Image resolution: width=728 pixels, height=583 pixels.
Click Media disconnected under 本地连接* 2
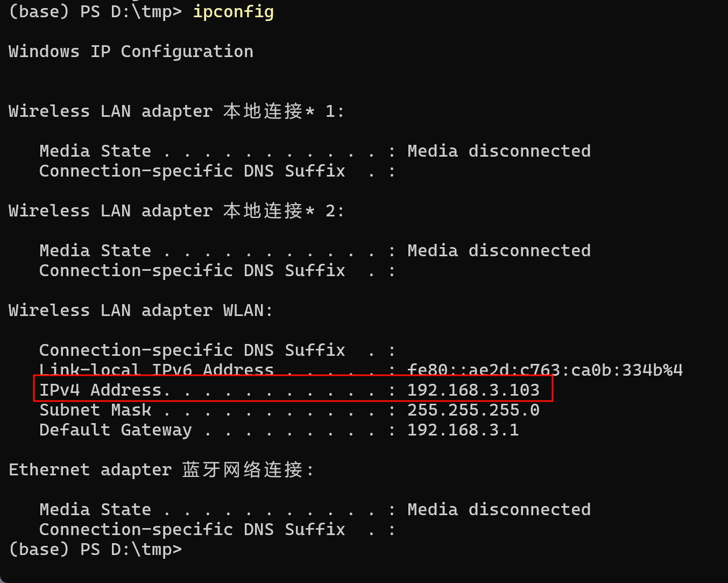499,251
